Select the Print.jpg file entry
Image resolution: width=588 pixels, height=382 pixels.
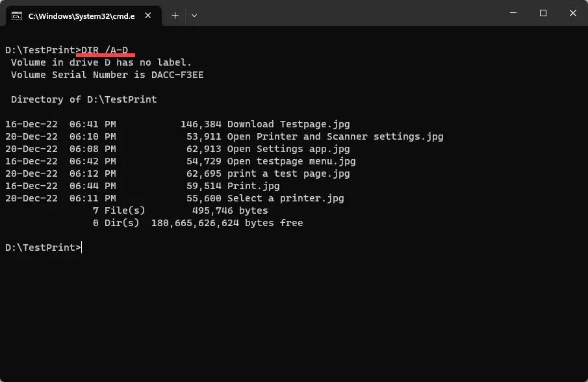pyautogui.click(x=253, y=186)
